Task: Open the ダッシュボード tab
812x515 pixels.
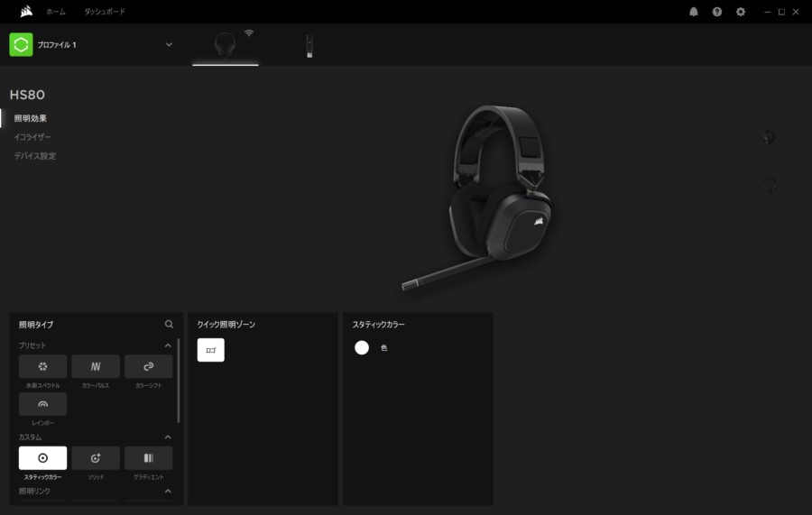Action: 105,12
